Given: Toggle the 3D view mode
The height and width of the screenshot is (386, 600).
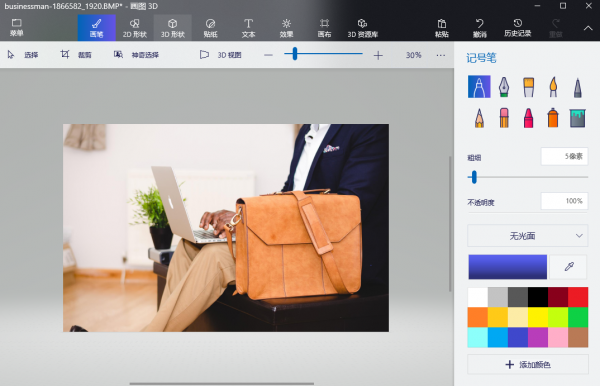Looking at the screenshot, I should tap(220, 55).
